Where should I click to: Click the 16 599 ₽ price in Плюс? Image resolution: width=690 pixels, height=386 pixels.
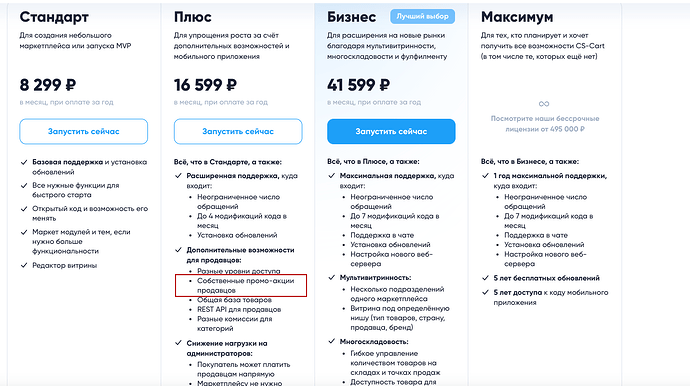pyautogui.click(x=206, y=85)
